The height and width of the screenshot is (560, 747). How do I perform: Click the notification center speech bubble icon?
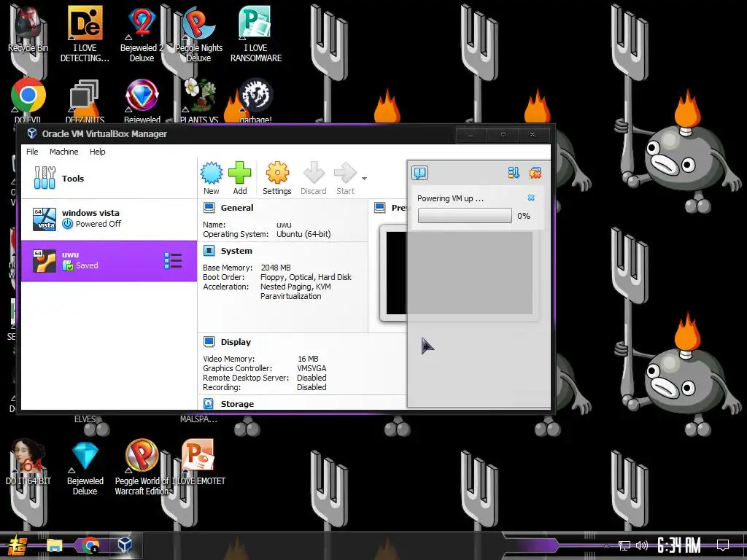(x=419, y=173)
